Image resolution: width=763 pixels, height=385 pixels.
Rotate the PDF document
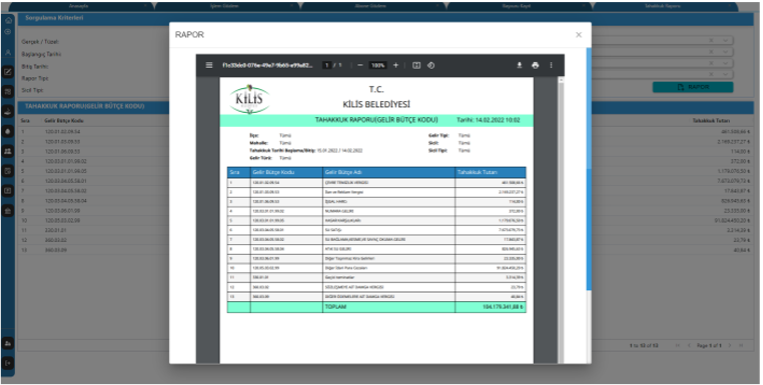[431, 65]
